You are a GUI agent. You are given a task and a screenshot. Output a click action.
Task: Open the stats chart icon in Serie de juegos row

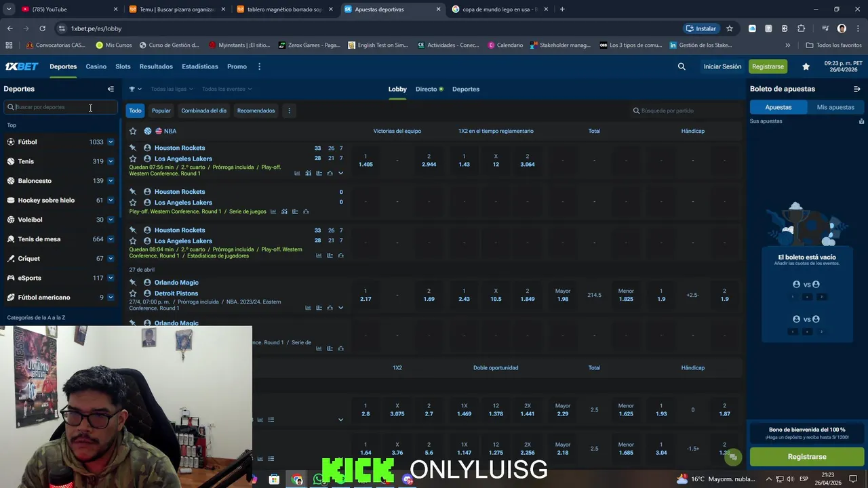click(x=273, y=211)
